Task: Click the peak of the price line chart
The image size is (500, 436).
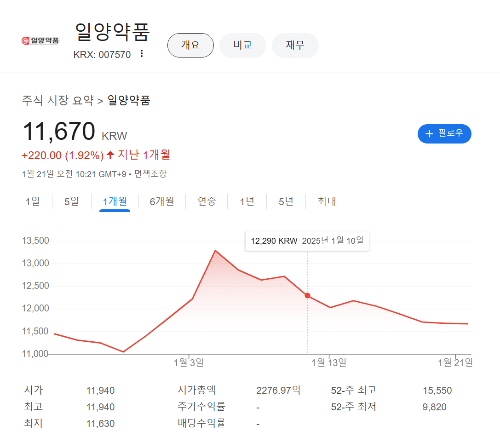Action: pyautogui.click(x=215, y=250)
